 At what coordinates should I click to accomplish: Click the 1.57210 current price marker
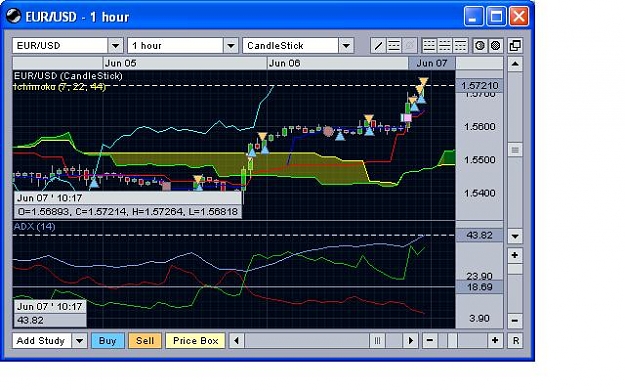coord(480,86)
